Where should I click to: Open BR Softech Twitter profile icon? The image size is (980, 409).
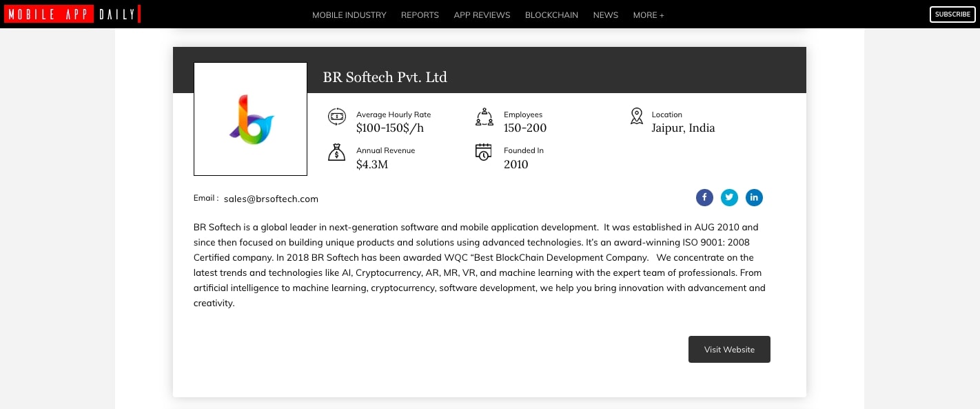click(x=729, y=198)
